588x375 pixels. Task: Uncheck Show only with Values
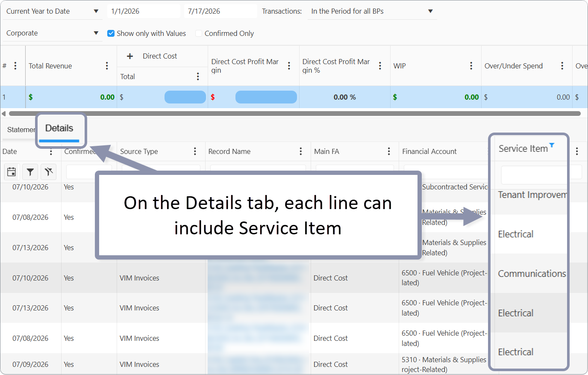tap(111, 33)
